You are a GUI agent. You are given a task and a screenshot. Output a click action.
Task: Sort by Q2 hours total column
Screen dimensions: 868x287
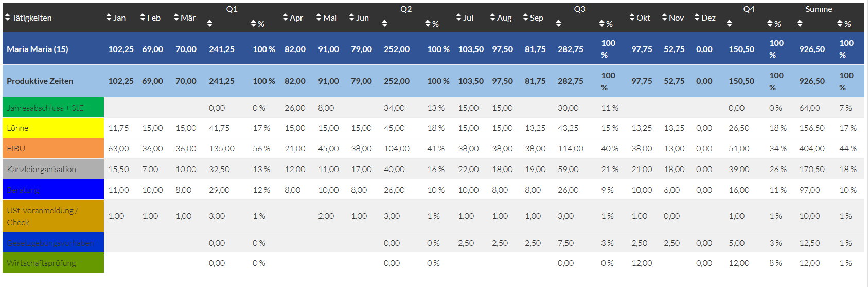[385, 23]
